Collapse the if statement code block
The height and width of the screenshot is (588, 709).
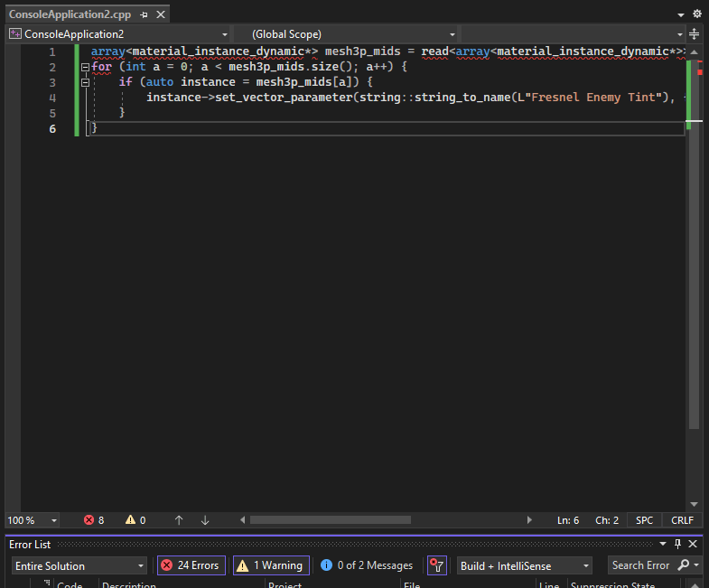coord(85,83)
